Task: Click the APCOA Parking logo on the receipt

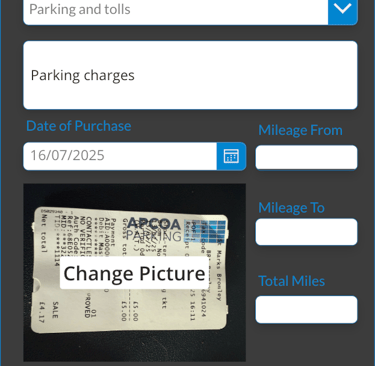Action: pos(154,229)
